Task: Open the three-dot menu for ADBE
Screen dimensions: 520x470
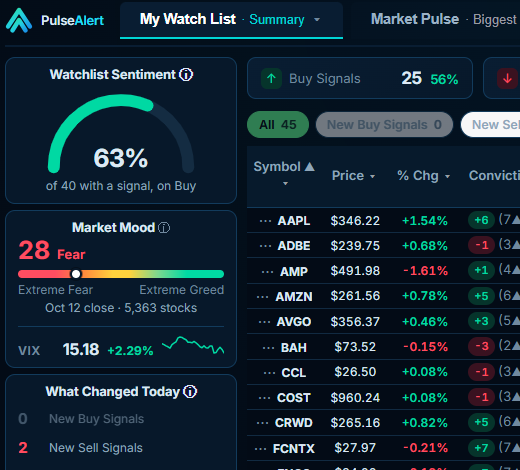Action: click(x=265, y=246)
